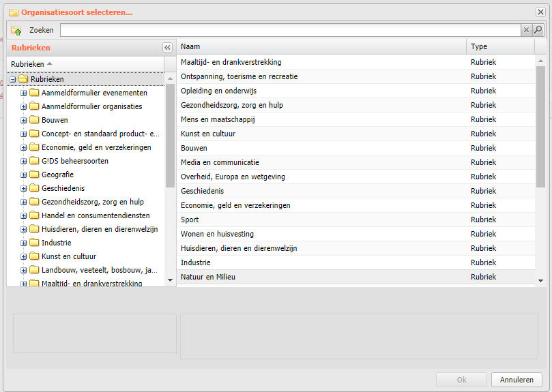552x392 pixels.
Task: Click the tree scroll-down arrow
Action: pyautogui.click(x=171, y=280)
